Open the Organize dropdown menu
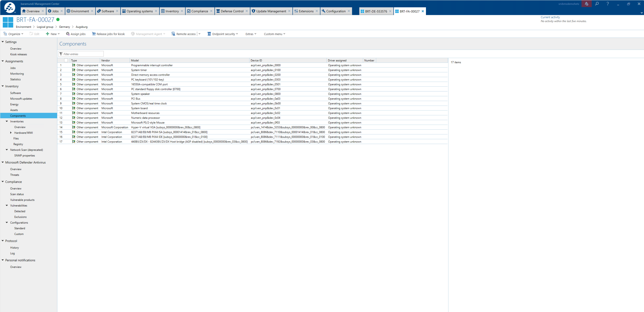Image resolution: width=644 pixels, height=312 pixels. click(14, 34)
